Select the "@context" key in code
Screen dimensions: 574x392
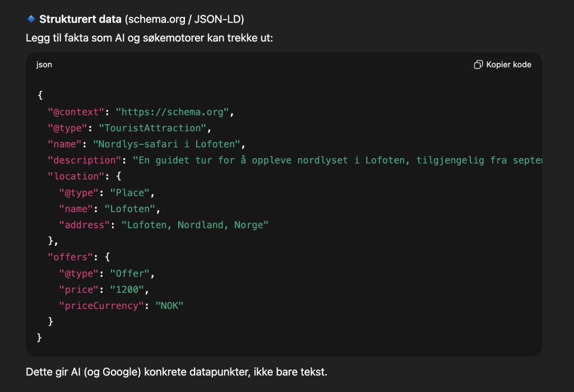click(76, 112)
